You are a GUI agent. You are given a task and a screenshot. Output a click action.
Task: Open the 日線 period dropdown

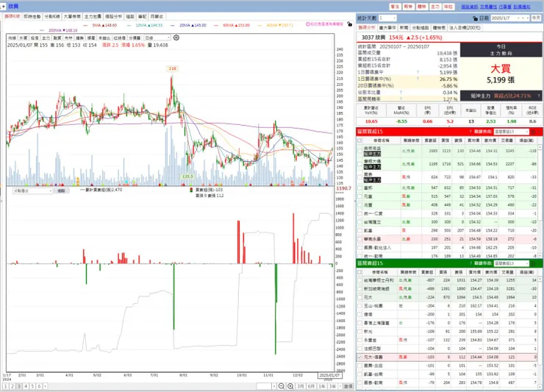(x=157, y=38)
